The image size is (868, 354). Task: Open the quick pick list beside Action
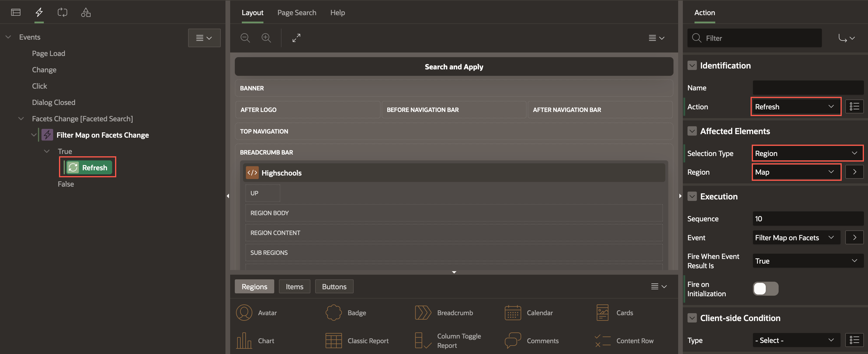click(x=855, y=106)
